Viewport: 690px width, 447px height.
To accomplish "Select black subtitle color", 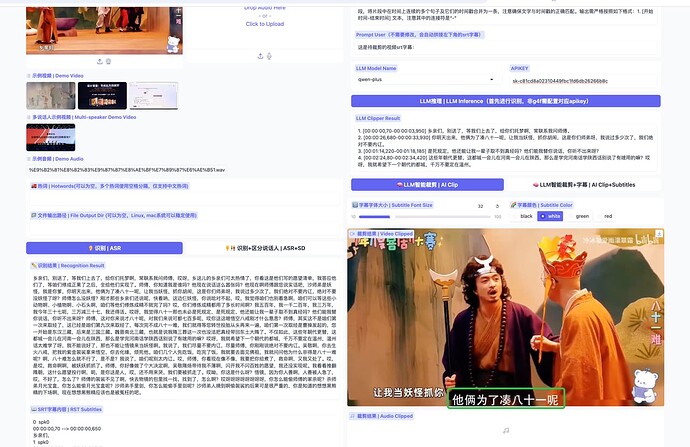I will tap(522, 216).
